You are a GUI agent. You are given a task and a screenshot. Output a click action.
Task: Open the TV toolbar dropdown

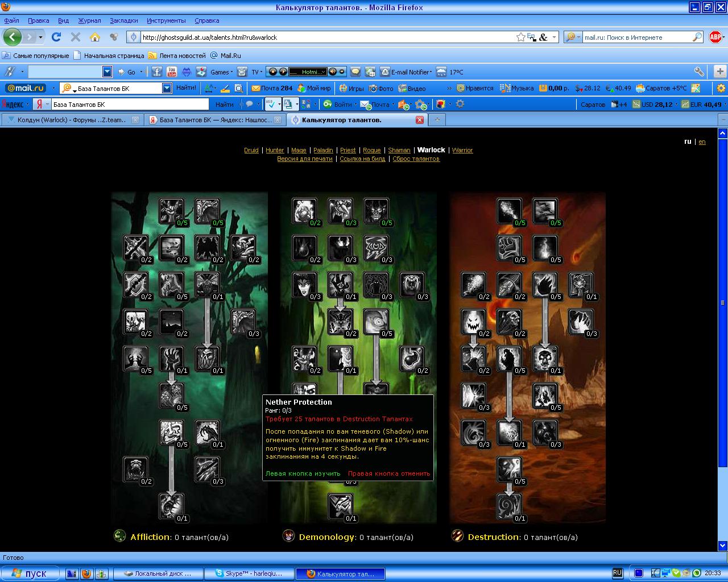coord(260,72)
